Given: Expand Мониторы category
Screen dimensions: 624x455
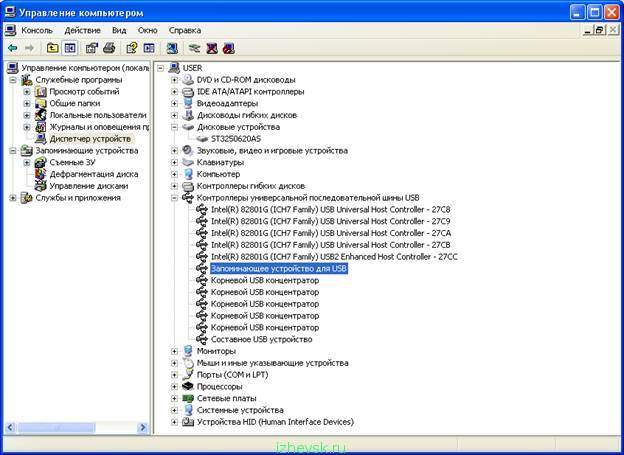Looking at the screenshot, I should 174,352.
